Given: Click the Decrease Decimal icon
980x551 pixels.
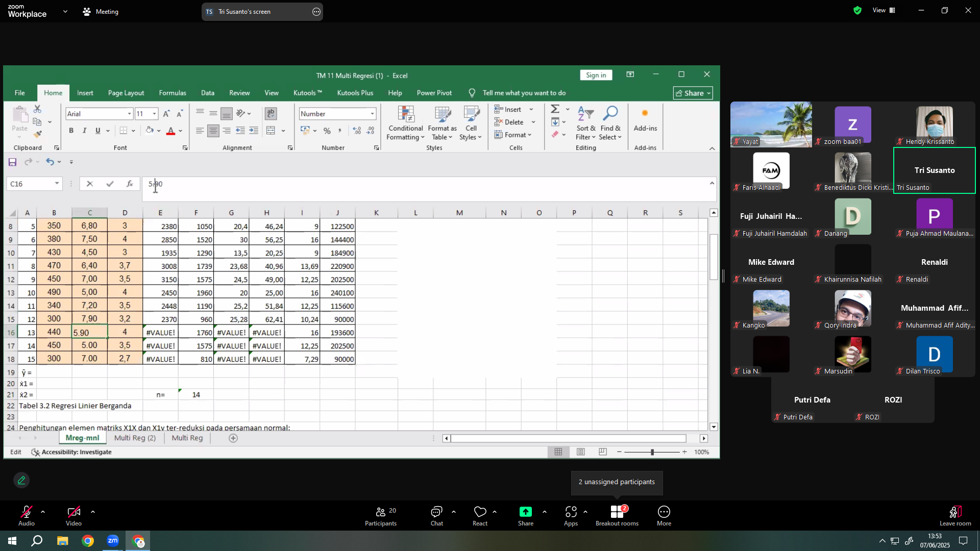Looking at the screenshot, I should point(371,131).
